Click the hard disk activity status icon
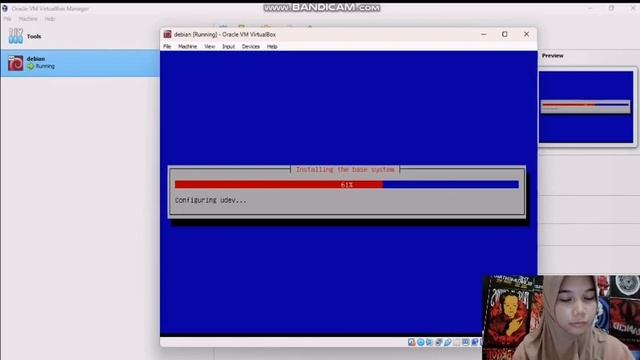The image size is (640, 360). point(411,342)
